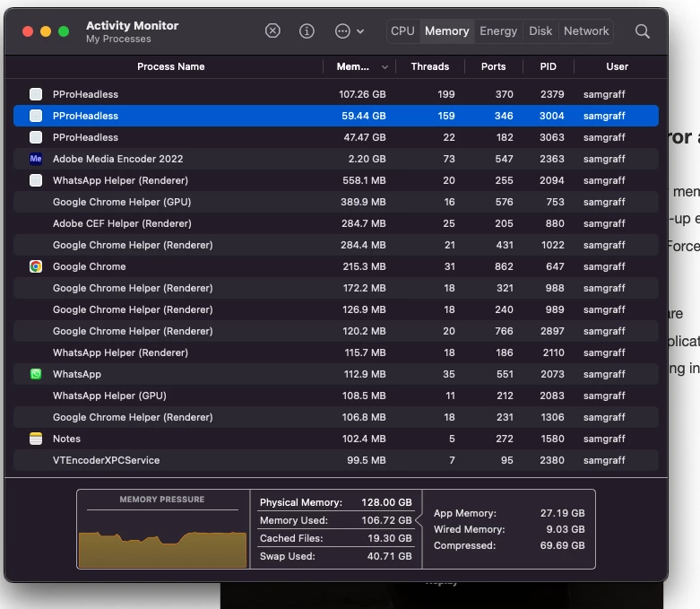Switch to the Network tab
Screen dimensions: 700x609
click(x=585, y=30)
